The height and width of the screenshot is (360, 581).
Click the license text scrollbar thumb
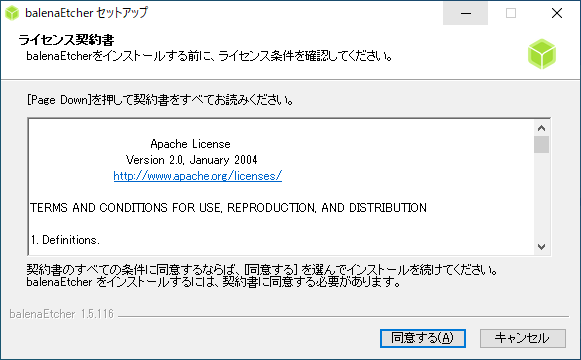(x=541, y=144)
